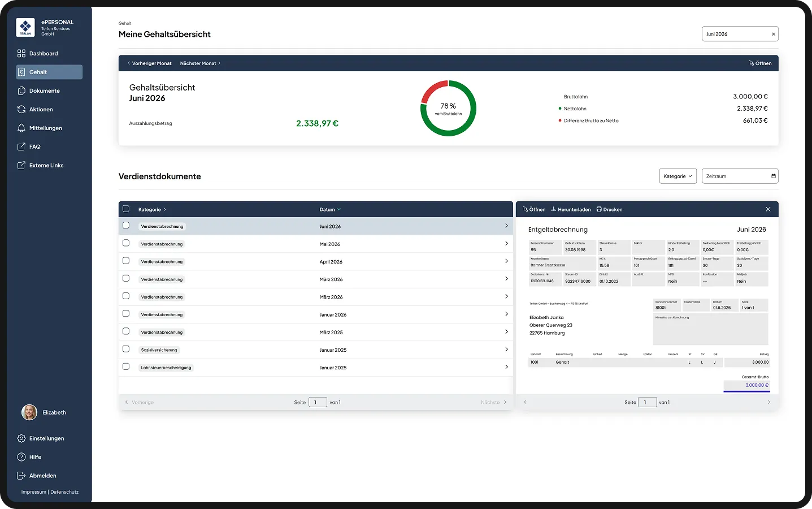
Task: Click the green Nettolohn legend dot
Action: pos(560,109)
